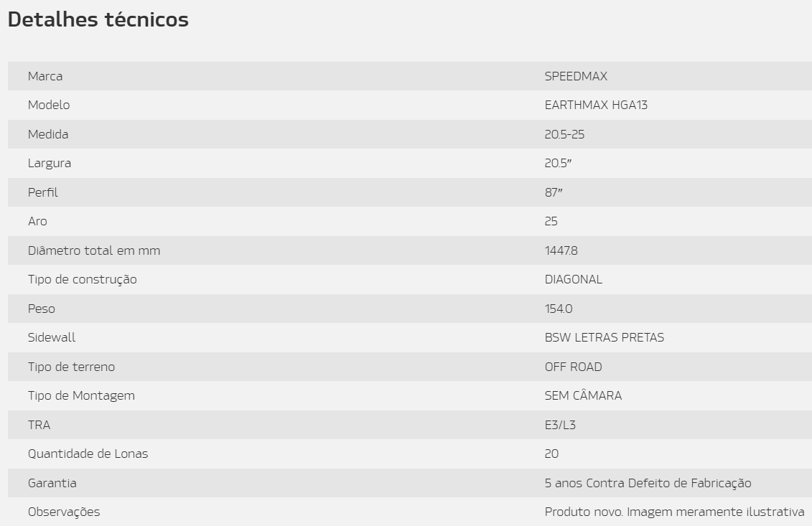This screenshot has height=526, width=812.
Task: Click the Peso value 154.0
Action: click(559, 309)
